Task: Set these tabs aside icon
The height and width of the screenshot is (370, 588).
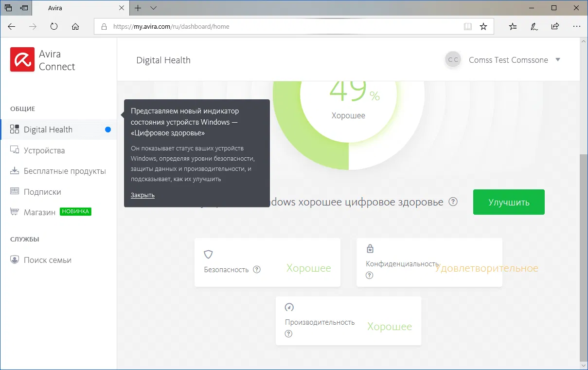Action: pos(24,8)
